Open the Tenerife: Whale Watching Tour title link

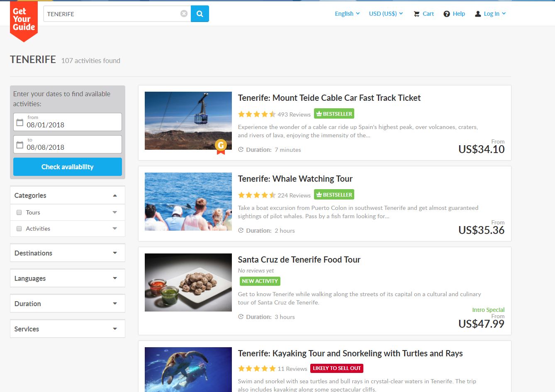pyautogui.click(x=295, y=179)
